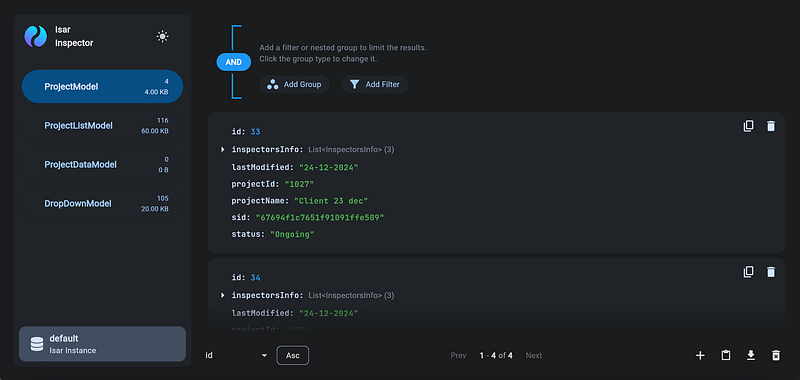The height and width of the screenshot is (380, 800).
Task: Go to Prev page
Action: pos(458,356)
